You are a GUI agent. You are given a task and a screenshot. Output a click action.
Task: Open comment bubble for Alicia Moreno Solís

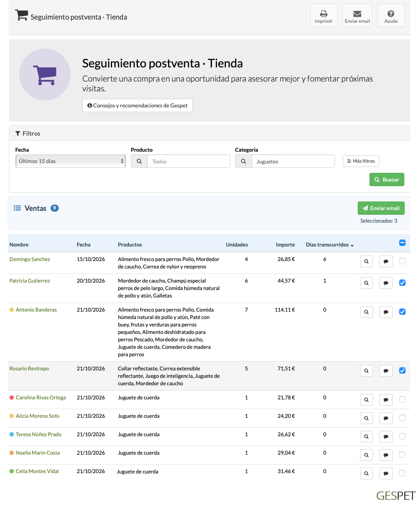point(386,418)
